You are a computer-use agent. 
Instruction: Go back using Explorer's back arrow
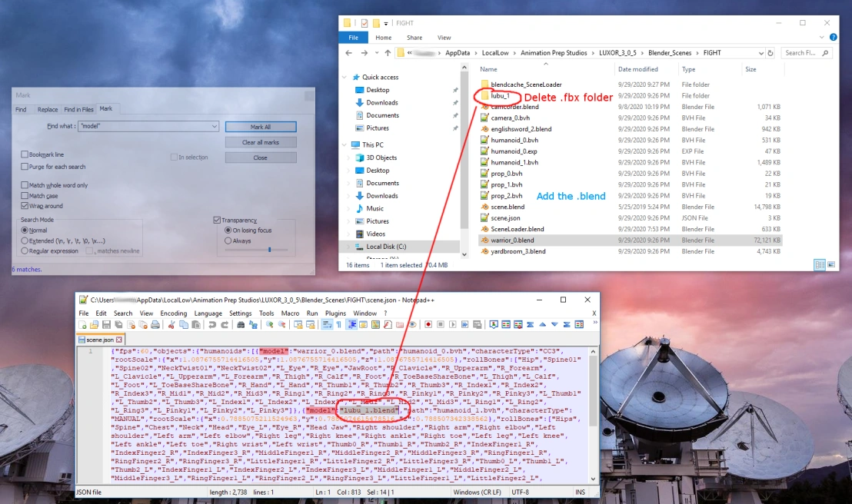coord(349,53)
